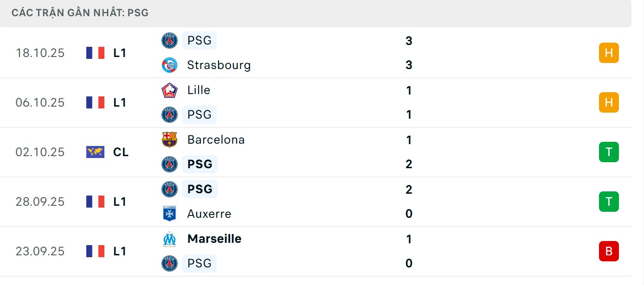Click the Champions League world flag icon
Screen dimensions: 644x285
tap(95, 152)
